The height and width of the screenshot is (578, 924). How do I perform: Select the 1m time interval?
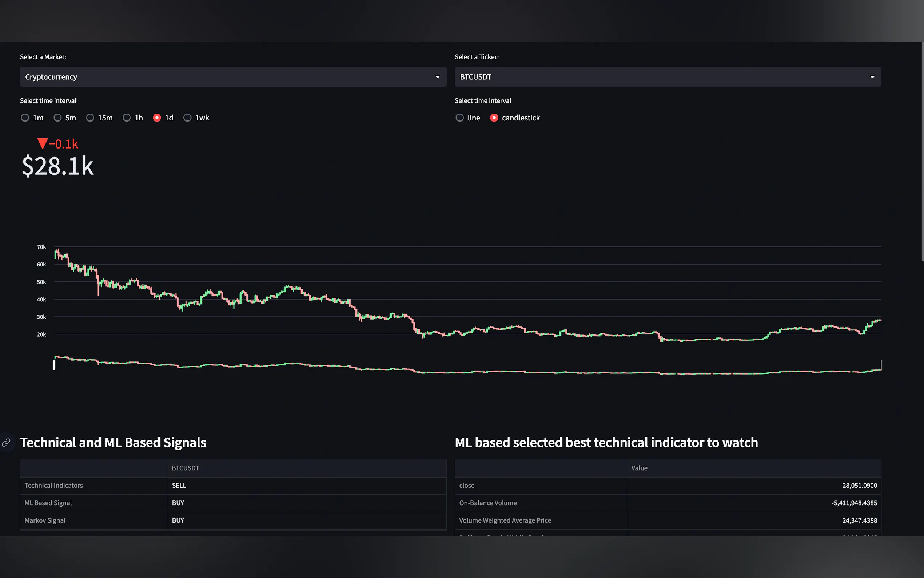25,118
